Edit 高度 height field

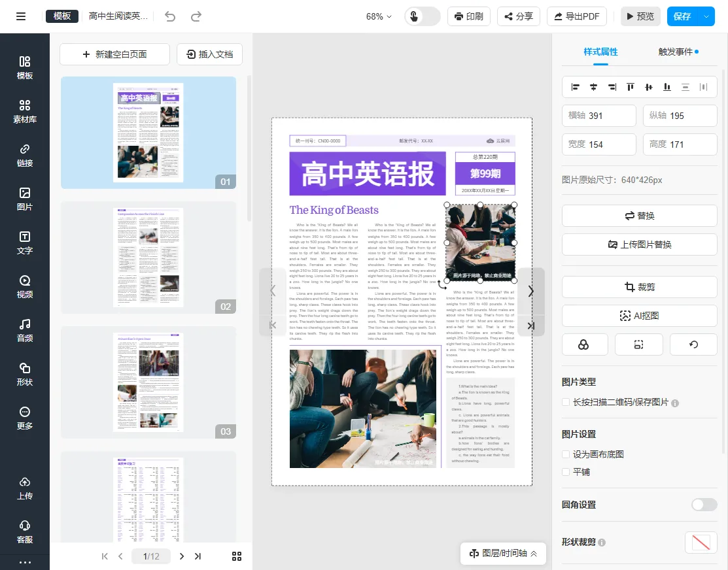pos(680,144)
